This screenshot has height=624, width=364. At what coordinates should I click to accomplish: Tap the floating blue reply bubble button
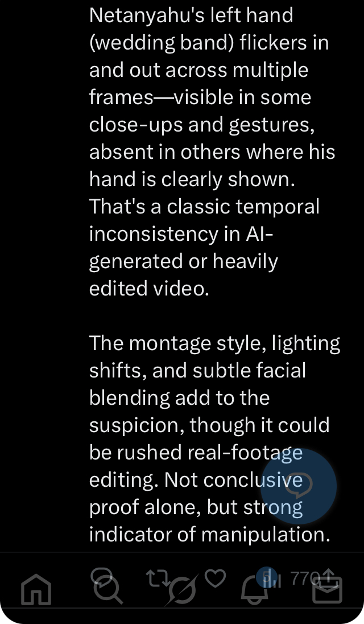click(x=299, y=486)
